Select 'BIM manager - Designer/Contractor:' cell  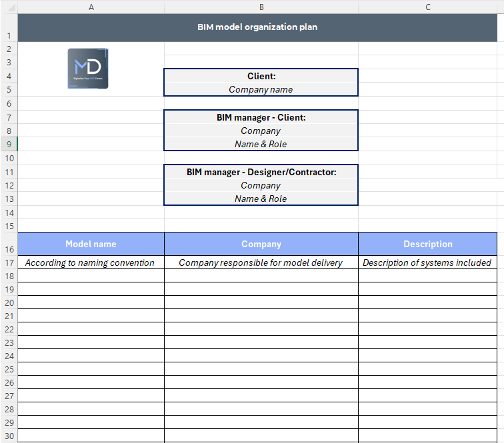pos(261,172)
